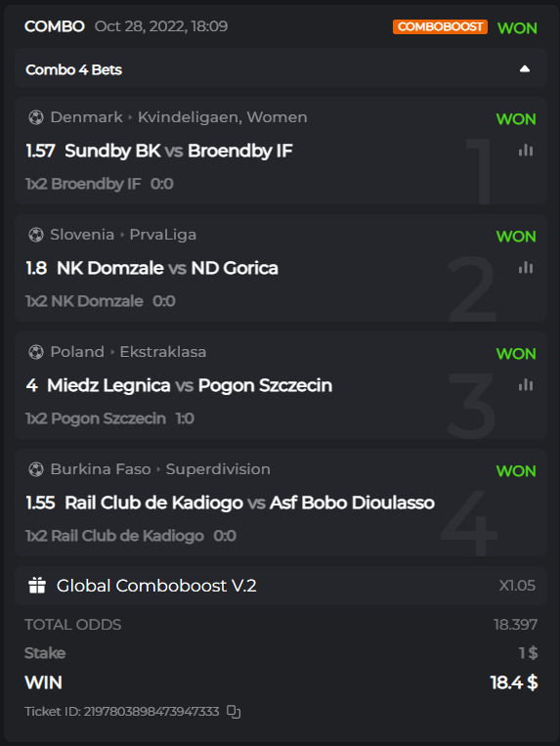Screen dimensions: 560x746
Task: Click the gift icon beside Global Comboboost
Action: point(36,586)
